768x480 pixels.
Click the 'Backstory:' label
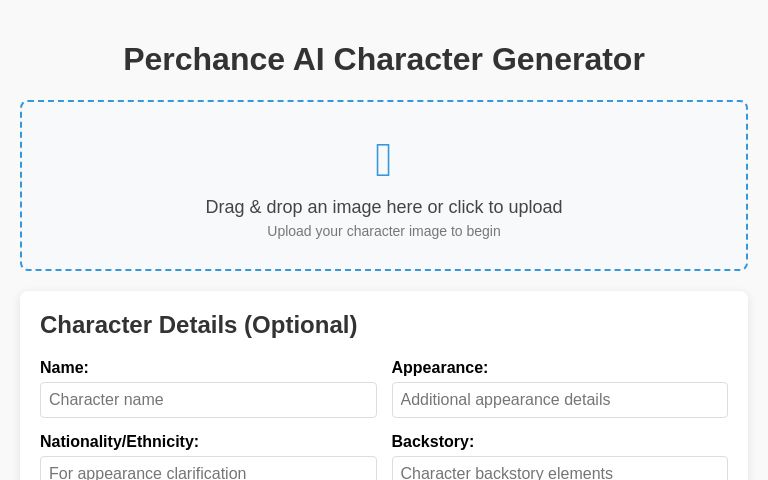432,441
